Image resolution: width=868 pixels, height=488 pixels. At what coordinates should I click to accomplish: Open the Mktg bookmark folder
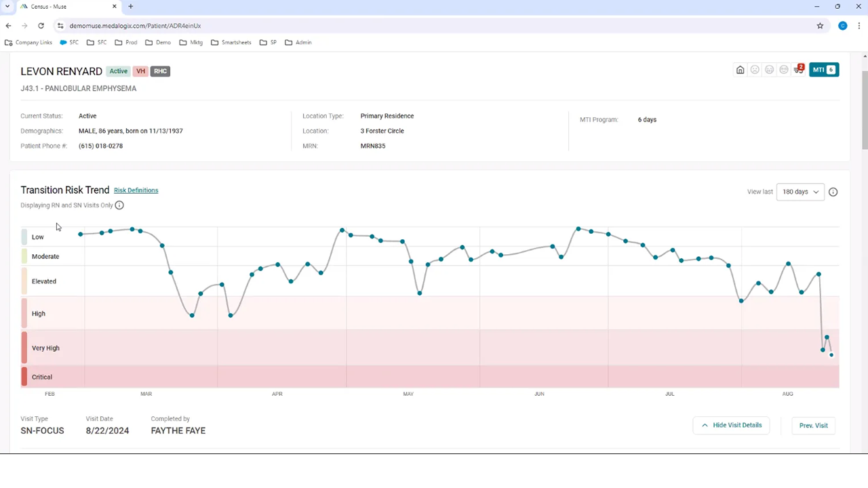pos(191,42)
